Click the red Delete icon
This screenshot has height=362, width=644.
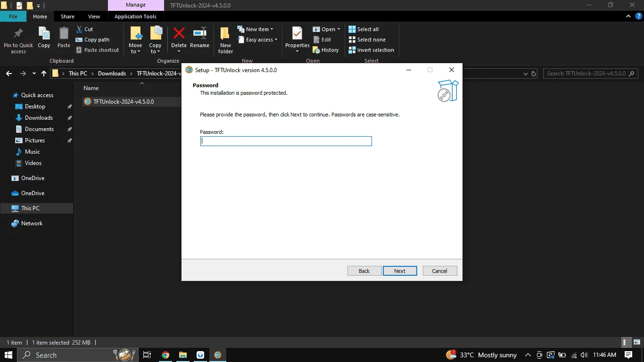[179, 33]
